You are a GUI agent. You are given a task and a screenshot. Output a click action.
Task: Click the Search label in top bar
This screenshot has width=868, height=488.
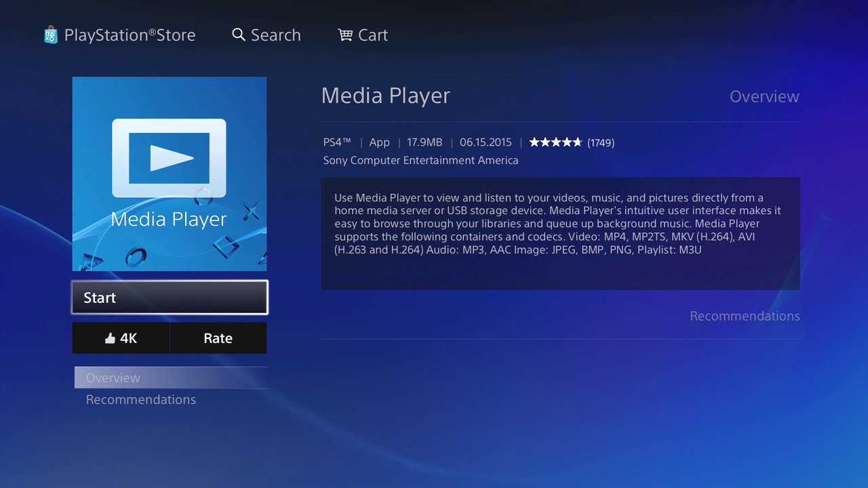[x=275, y=35]
